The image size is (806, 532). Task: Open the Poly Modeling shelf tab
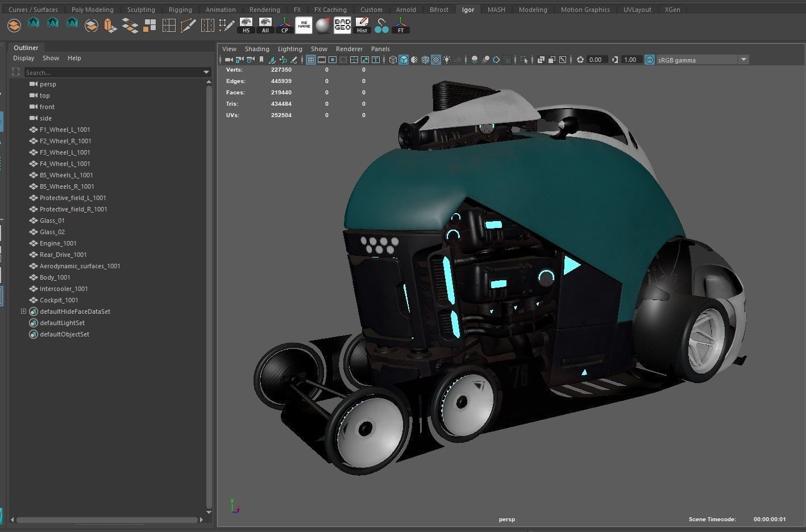[92, 10]
